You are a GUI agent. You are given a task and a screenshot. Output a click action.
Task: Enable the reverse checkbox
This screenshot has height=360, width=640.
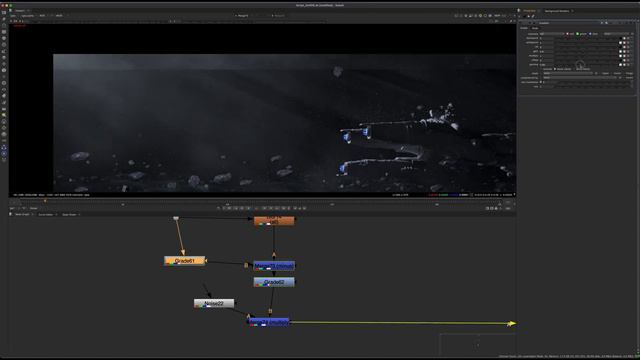[541, 69]
